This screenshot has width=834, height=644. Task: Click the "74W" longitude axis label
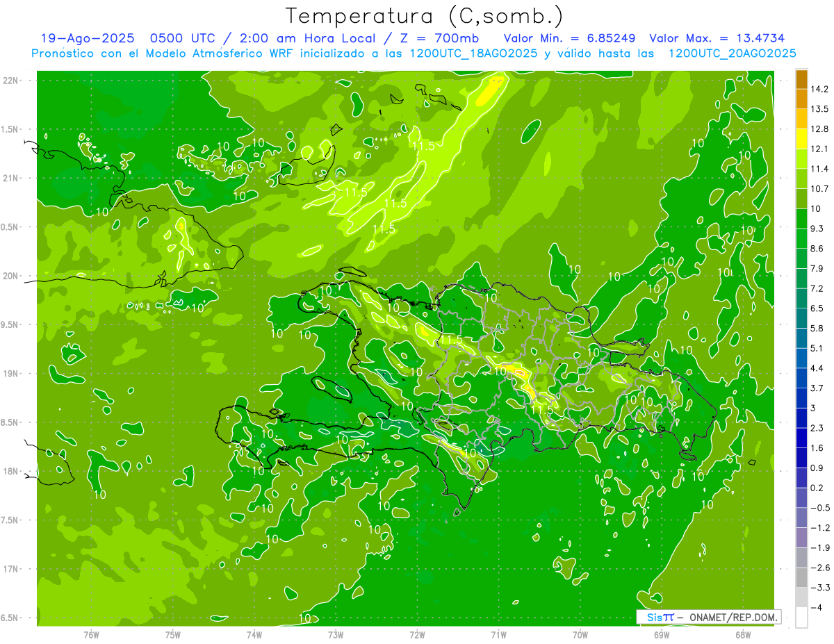click(x=254, y=634)
